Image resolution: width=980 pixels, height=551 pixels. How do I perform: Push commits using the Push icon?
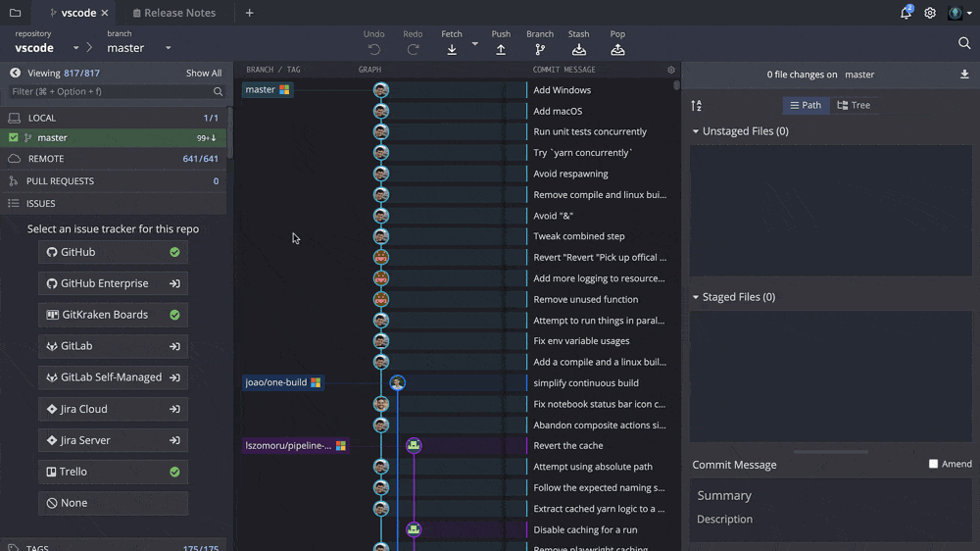tap(501, 49)
